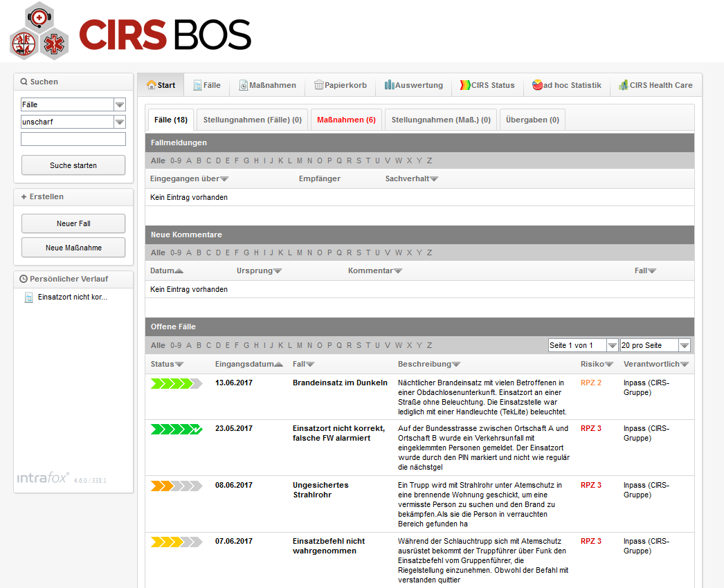The height and width of the screenshot is (588, 724).
Task: Sort Offene Fälle by Eingangsdatum
Action: pyautogui.click(x=249, y=364)
